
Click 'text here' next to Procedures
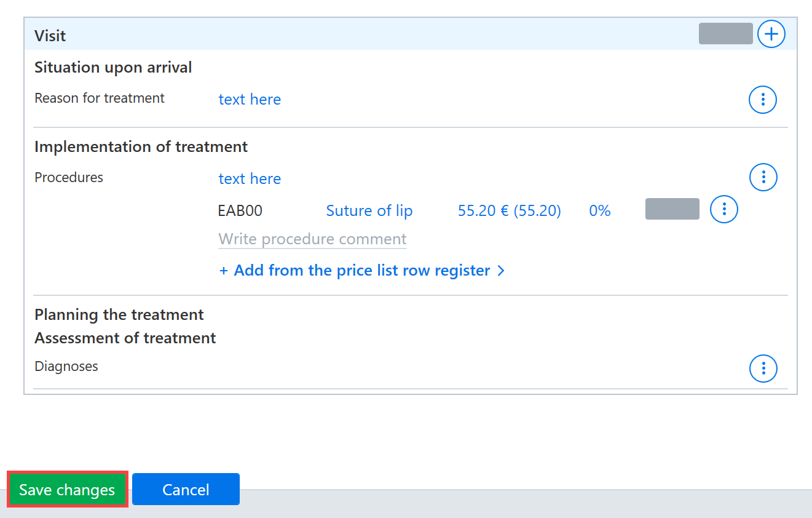click(x=250, y=179)
